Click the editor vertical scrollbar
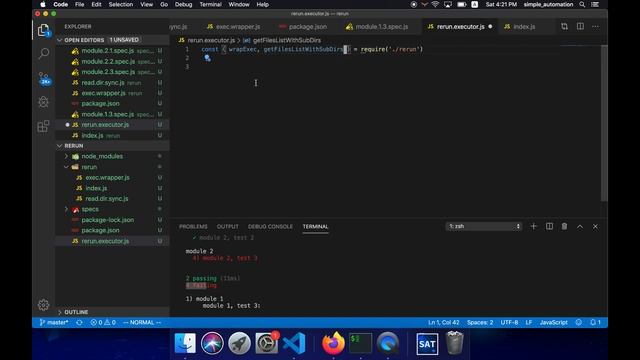The width and height of the screenshot is (640, 360). (x=604, y=123)
